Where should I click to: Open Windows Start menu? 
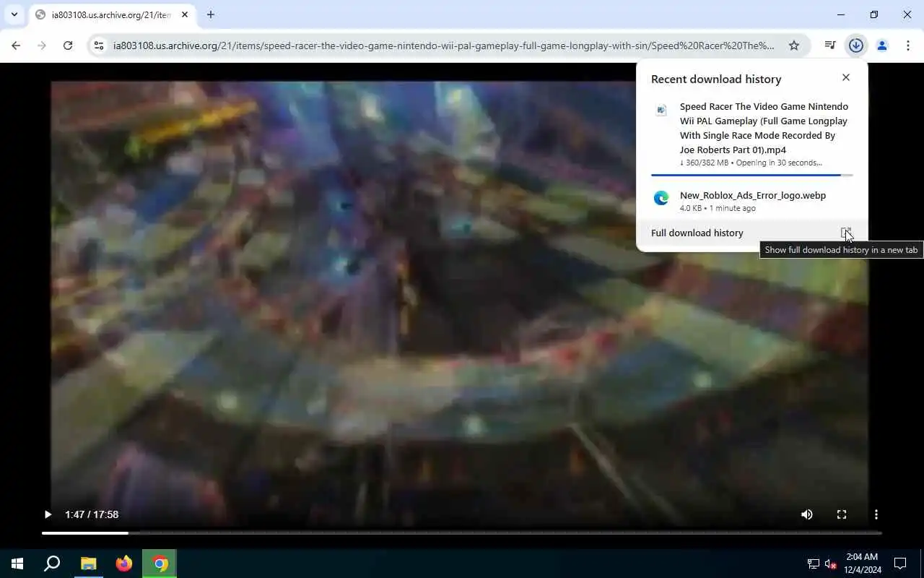17,564
